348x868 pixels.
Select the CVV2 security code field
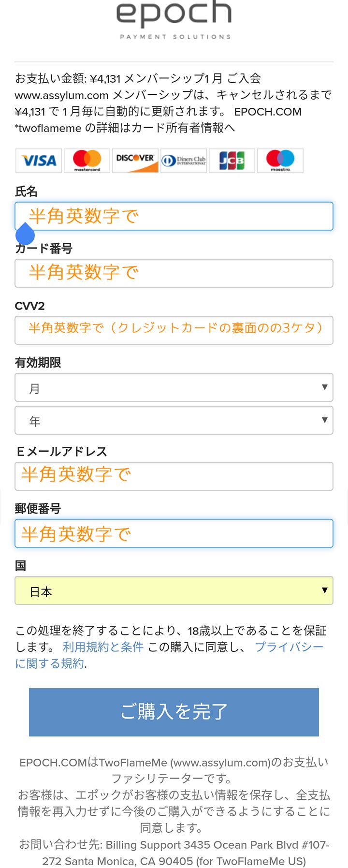click(x=174, y=330)
